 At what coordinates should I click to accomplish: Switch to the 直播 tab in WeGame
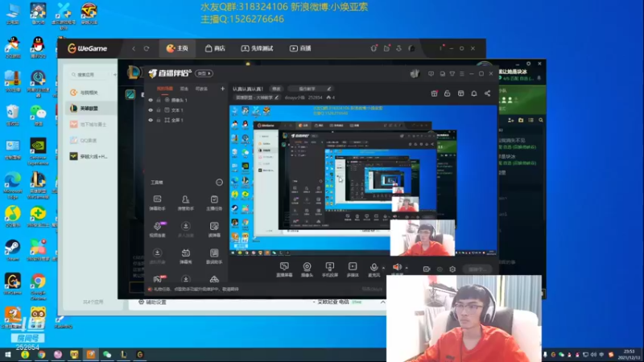[x=300, y=48]
